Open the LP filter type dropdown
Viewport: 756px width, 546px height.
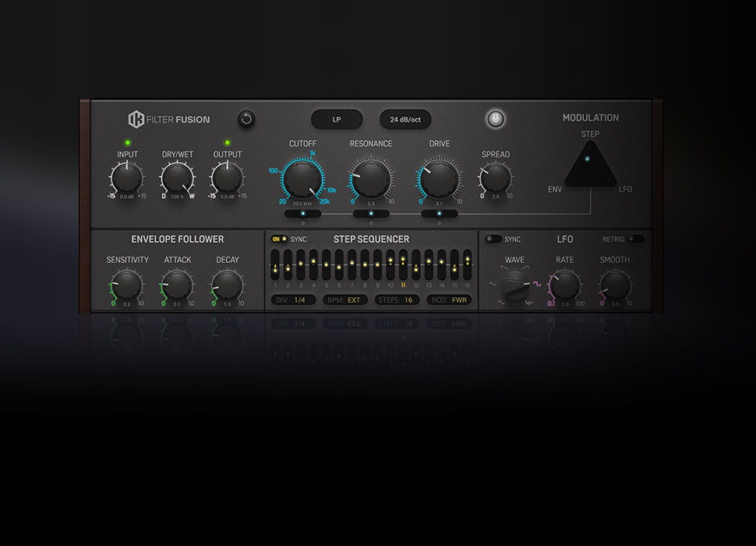coord(337,119)
